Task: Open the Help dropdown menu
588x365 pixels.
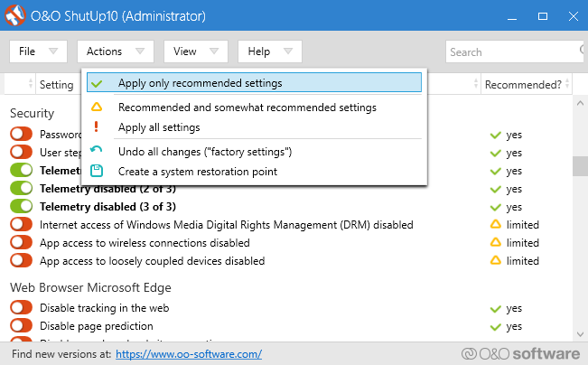Action: (270, 51)
